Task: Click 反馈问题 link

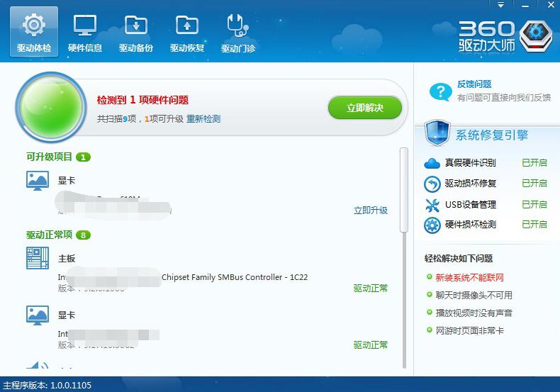Action: click(x=474, y=84)
